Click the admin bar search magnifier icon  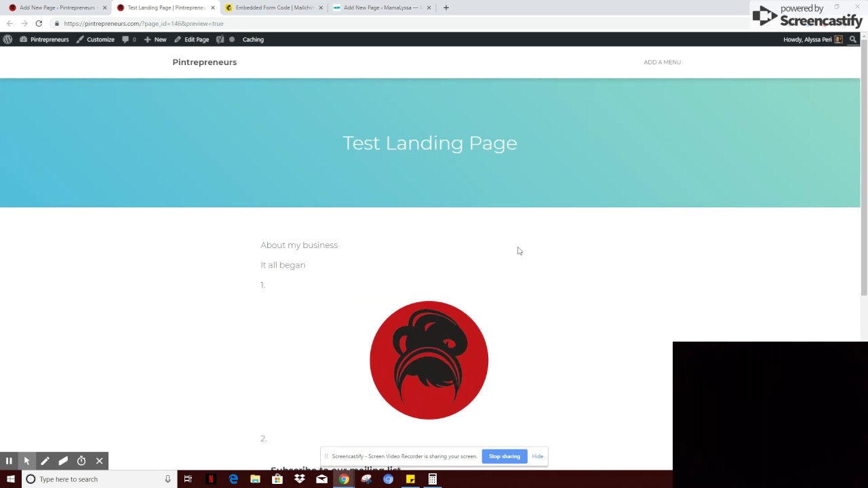click(x=852, y=39)
